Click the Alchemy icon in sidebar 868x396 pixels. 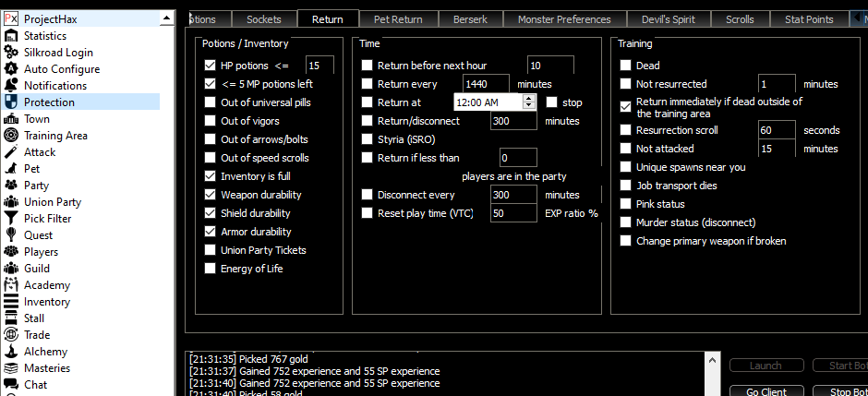[11, 352]
